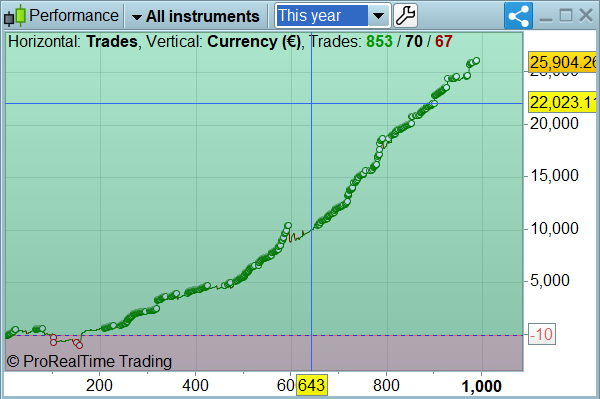Click the 25,904.26 current value label
The width and height of the screenshot is (600, 399).
562,62
